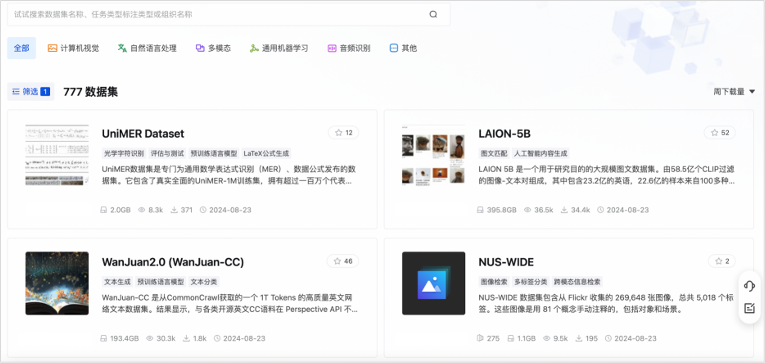
Task: Open the feedback edit icon
Action: [x=749, y=308]
